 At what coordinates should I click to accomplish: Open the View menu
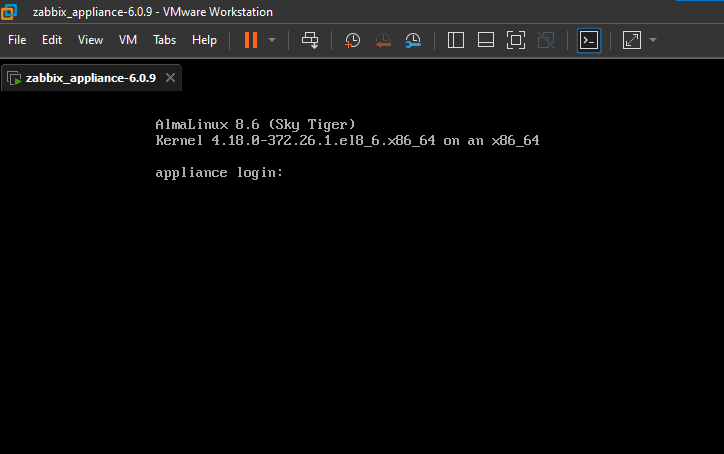pos(90,40)
